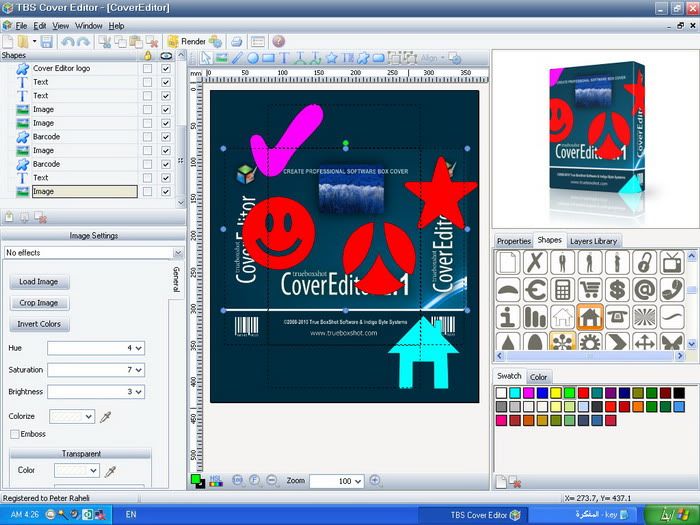Open the No effects dropdown
This screenshot has height=525, width=700.
pyautogui.click(x=178, y=253)
